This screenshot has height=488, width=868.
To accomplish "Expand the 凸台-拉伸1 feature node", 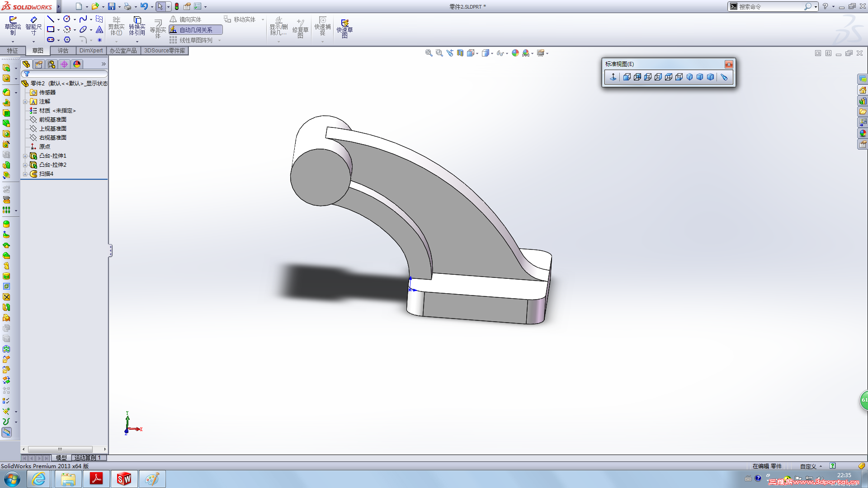I will pyautogui.click(x=25, y=156).
